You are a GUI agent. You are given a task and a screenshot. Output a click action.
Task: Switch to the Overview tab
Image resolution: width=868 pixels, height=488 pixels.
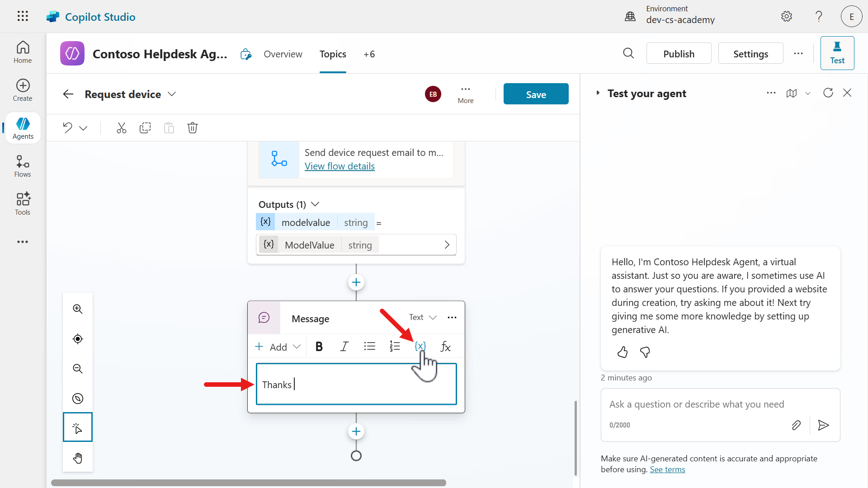283,54
